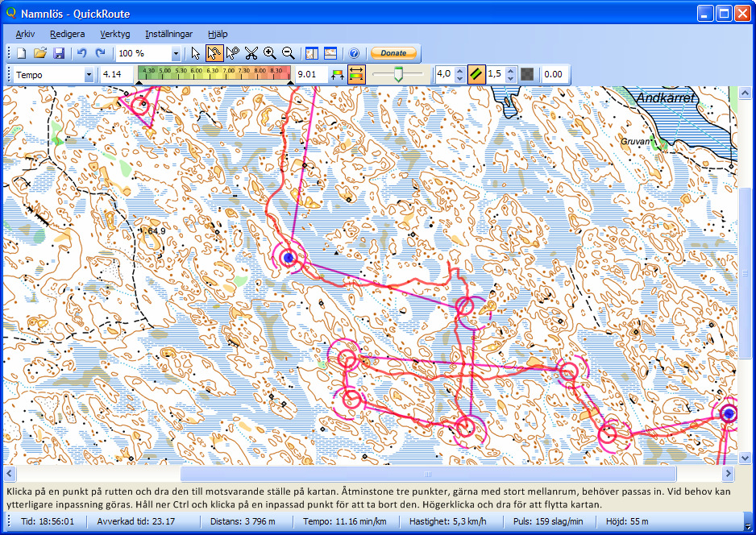This screenshot has height=535, width=756.
Task: Toggle the right panel view icon
Action: pyautogui.click(x=312, y=53)
